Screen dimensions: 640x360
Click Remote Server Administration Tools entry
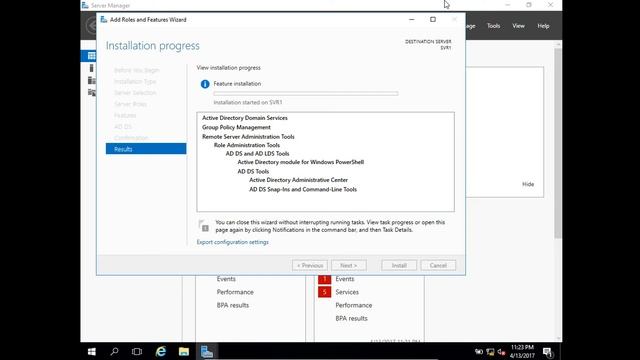pyautogui.click(x=248, y=137)
